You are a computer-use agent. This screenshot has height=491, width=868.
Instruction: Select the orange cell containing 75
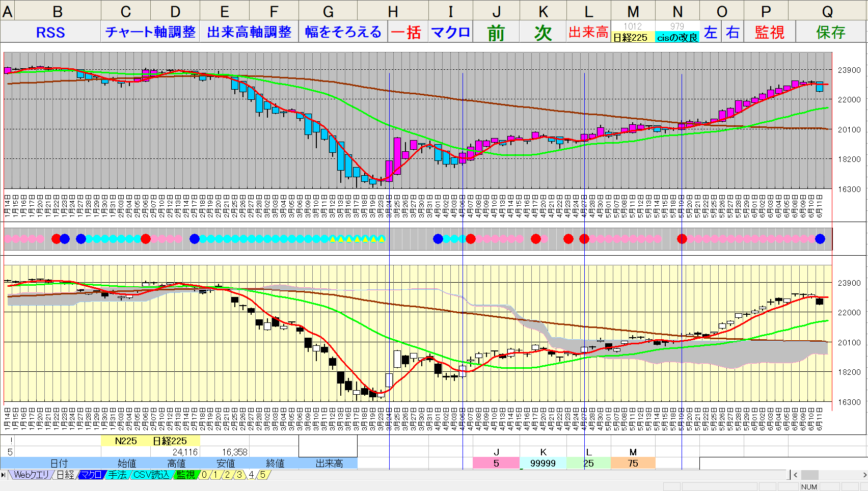pyautogui.click(x=633, y=463)
